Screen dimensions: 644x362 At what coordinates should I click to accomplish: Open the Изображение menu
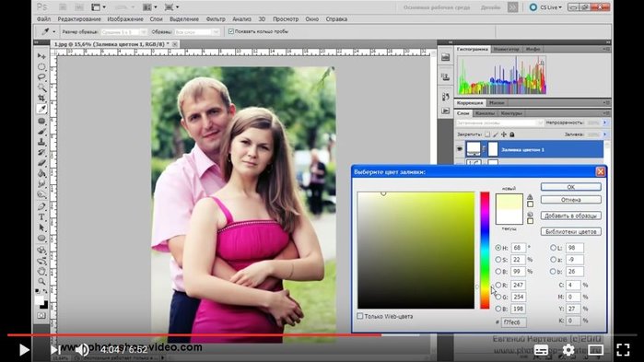125,18
